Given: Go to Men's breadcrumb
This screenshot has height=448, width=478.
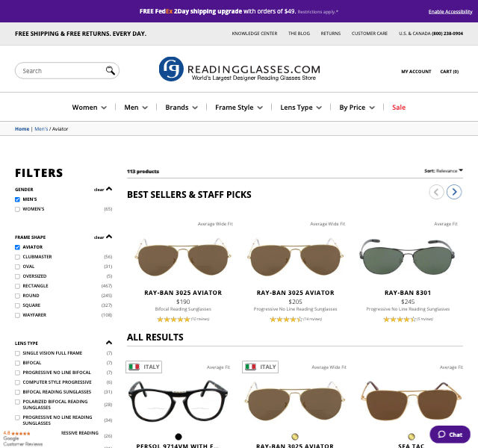Looking at the screenshot, I should coord(41,129).
